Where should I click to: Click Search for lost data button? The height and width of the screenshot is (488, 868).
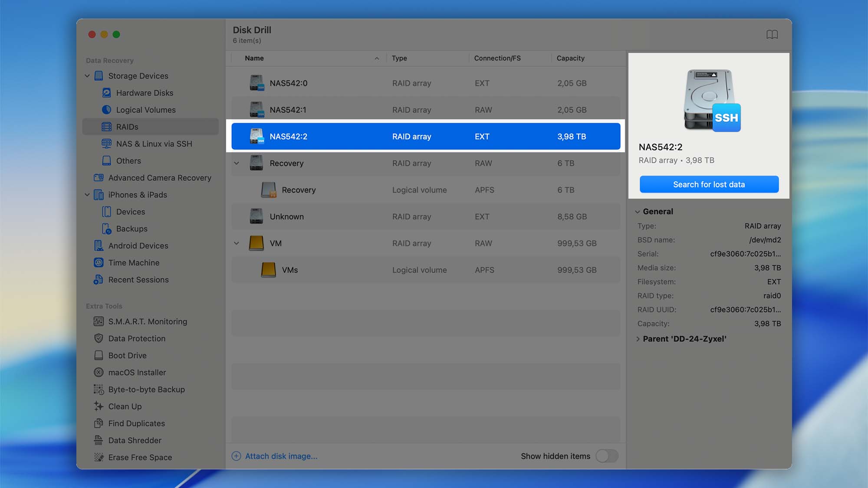[709, 184]
